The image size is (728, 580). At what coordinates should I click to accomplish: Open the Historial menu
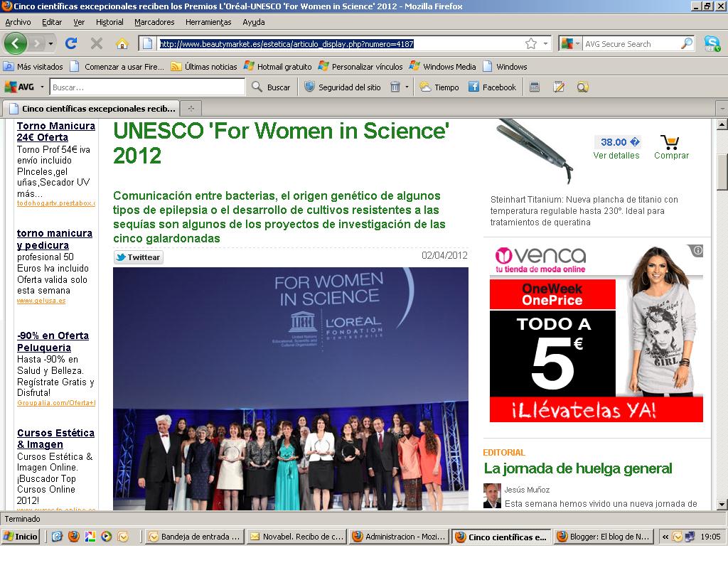[109, 22]
